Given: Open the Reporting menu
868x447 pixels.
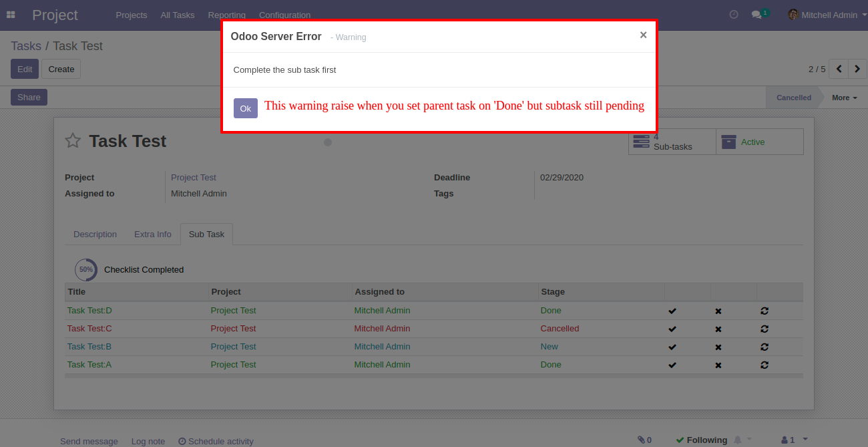Looking at the screenshot, I should 227,15.
